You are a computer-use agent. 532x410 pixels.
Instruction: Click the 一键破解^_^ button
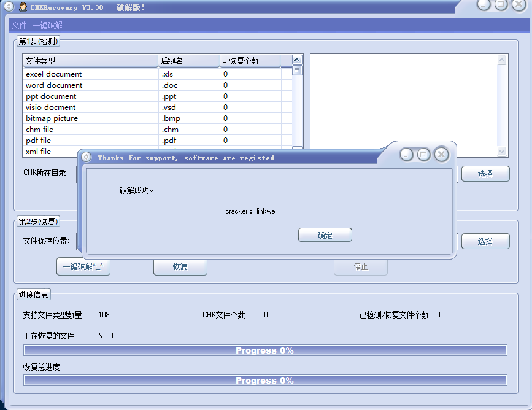coord(83,267)
